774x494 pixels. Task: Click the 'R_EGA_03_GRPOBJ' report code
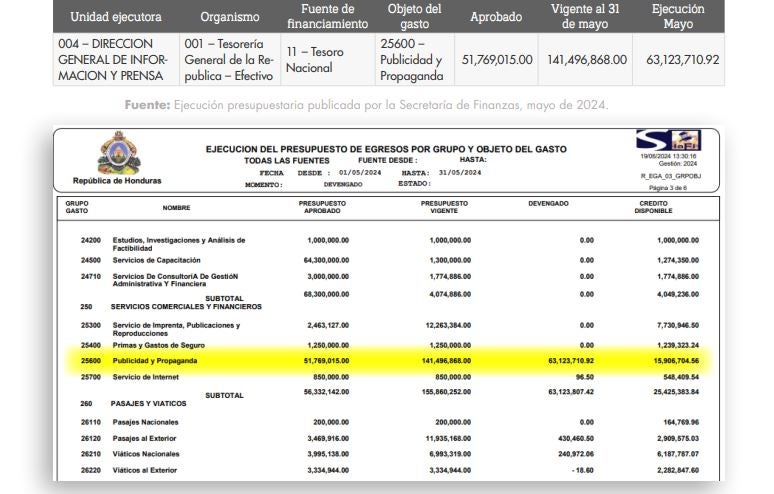pyautogui.click(x=671, y=176)
